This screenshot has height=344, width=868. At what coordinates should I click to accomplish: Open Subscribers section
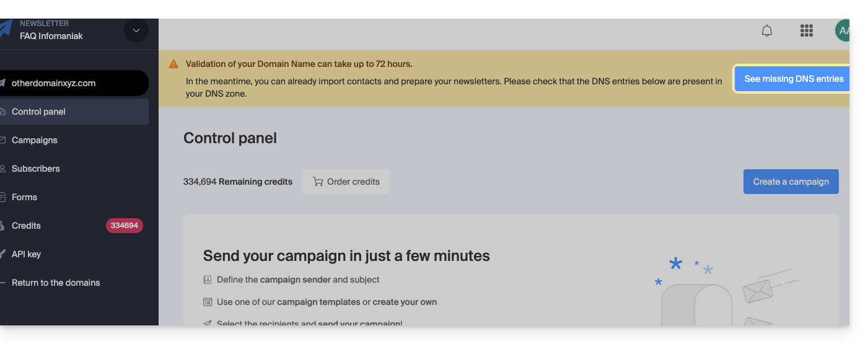pos(36,169)
